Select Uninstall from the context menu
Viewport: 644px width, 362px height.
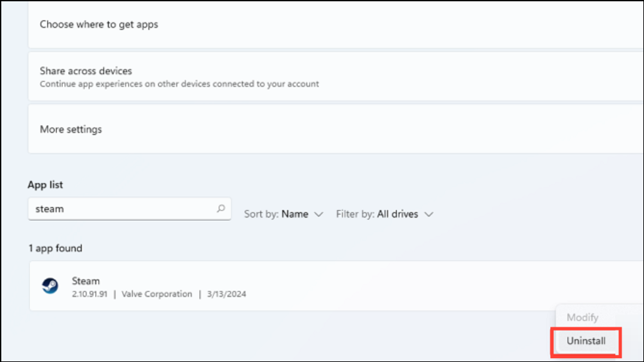[586, 341]
